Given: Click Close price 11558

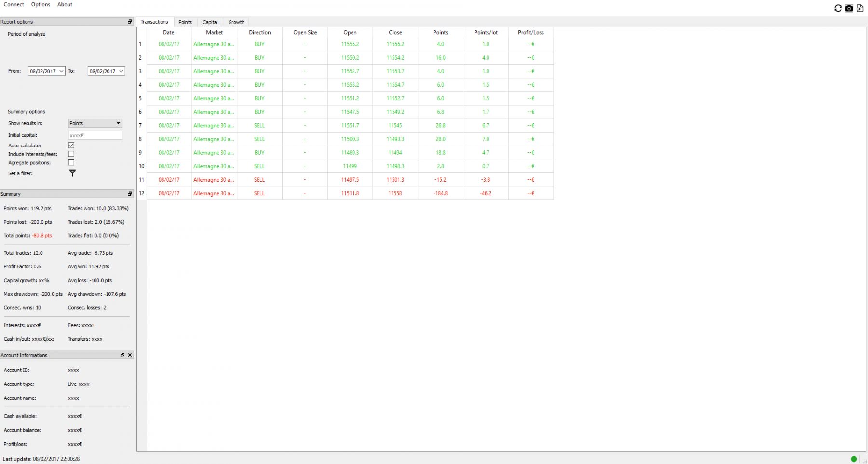Looking at the screenshot, I should coord(395,193).
